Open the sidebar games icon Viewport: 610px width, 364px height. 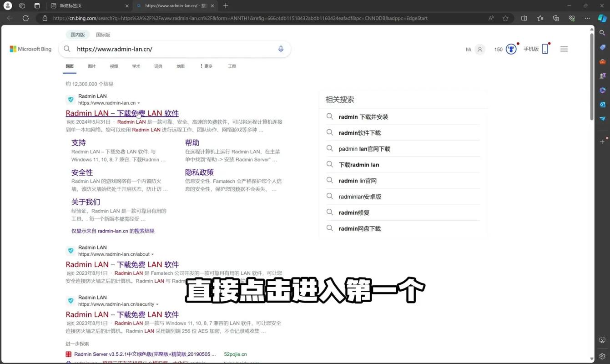click(x=602, y=76)
